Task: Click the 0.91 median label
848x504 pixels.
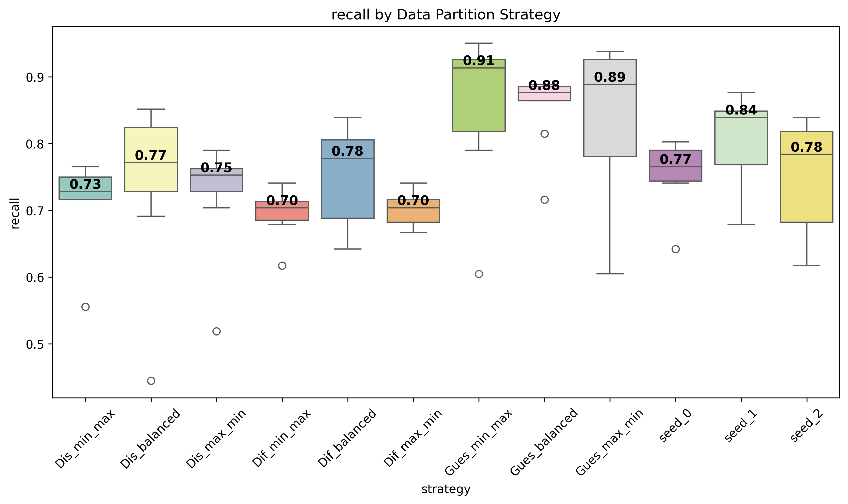Action: (479, 61)
